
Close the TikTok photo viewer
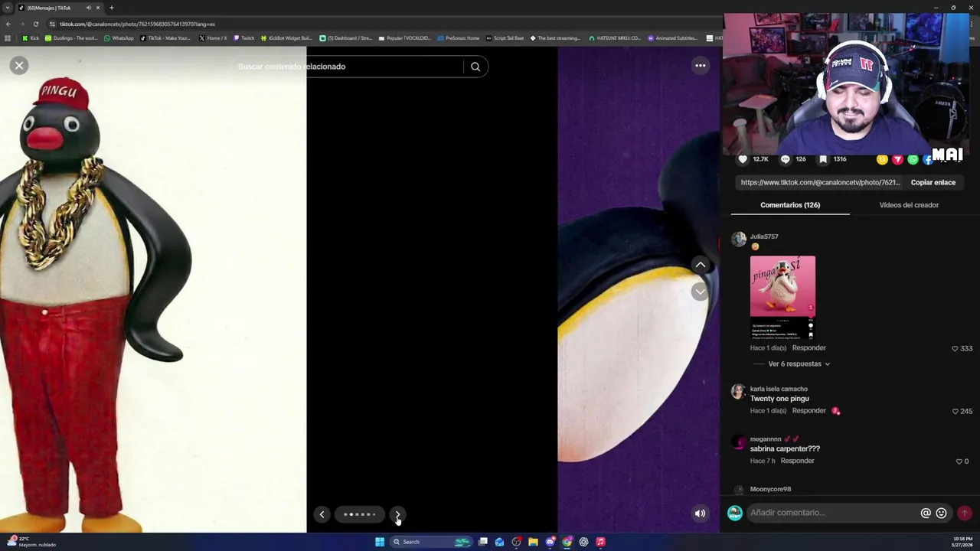(x=19, y=66)
